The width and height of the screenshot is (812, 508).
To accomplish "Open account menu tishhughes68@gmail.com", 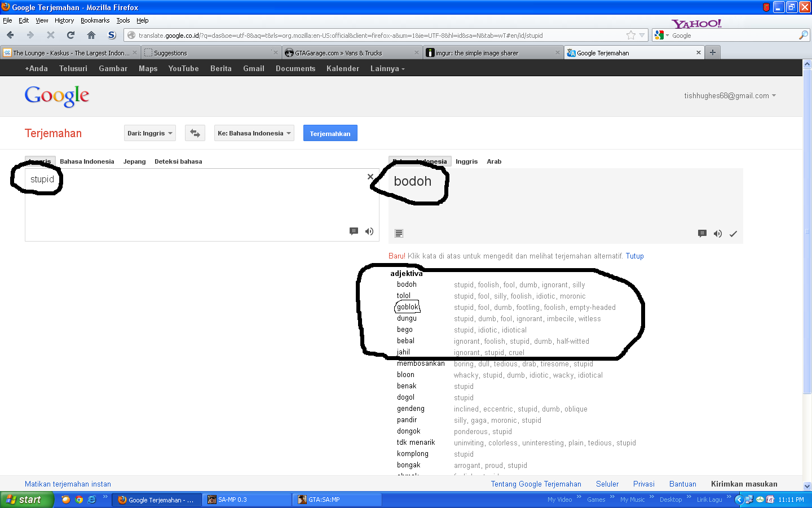I will pyautogui.click(x=730, y=95).
